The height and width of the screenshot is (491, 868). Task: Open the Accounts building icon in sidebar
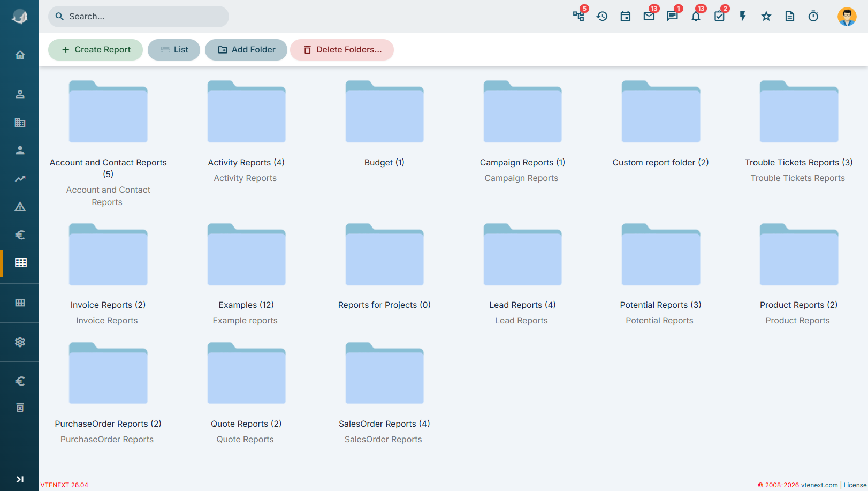(20, 123)
